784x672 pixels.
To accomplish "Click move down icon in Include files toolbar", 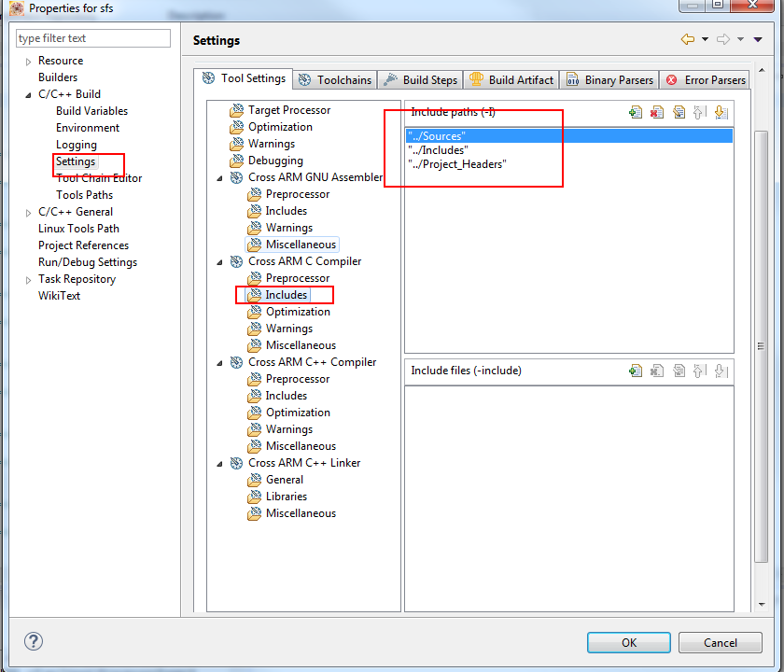I will tap(721, 371).
